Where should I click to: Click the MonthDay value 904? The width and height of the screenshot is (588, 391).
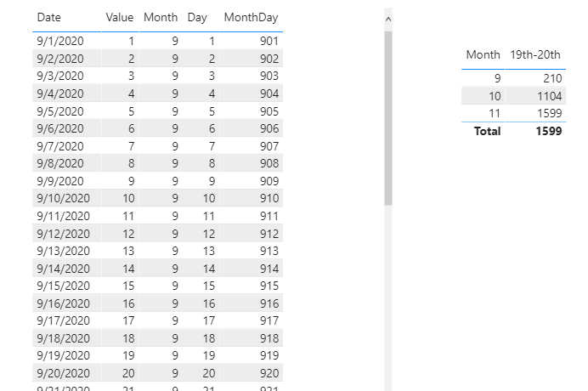[269, 93]
